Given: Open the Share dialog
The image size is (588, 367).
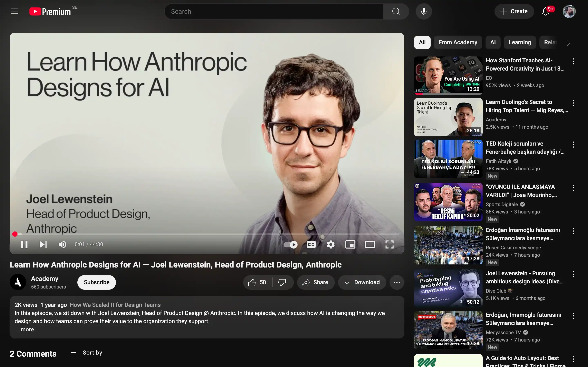Looking at the screenshot, I should [316, 282].
